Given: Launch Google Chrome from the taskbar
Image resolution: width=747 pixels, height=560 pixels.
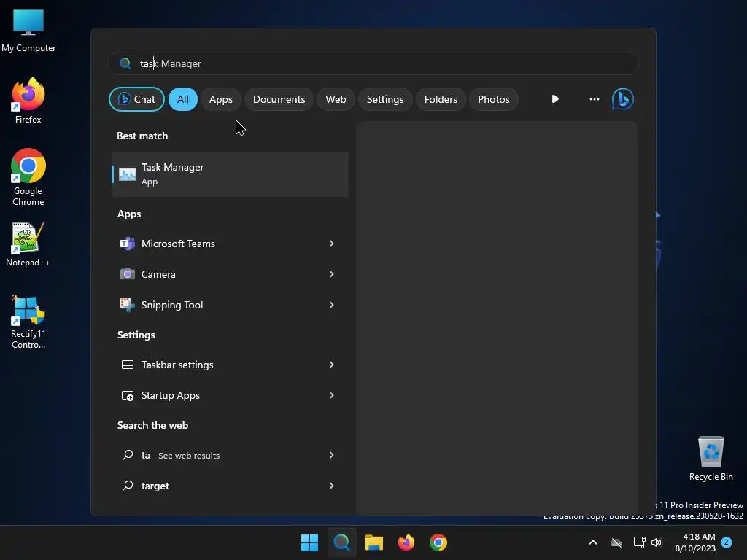Looking at the screenshot, I should 438,542.
